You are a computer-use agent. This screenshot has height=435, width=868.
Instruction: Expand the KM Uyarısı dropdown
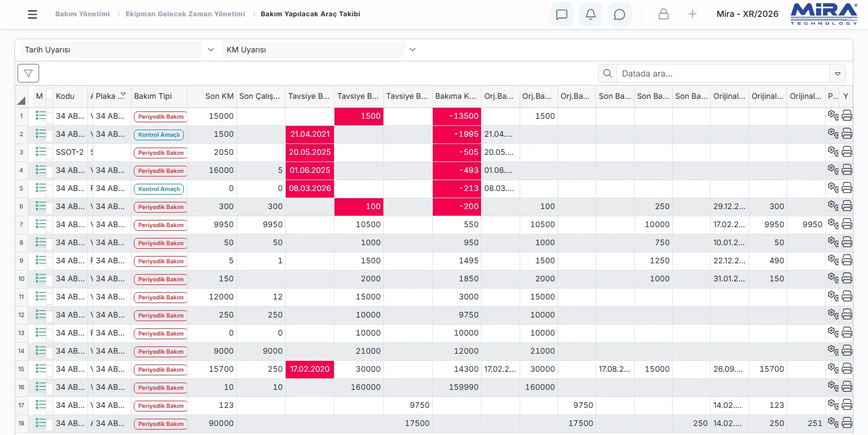412,50
